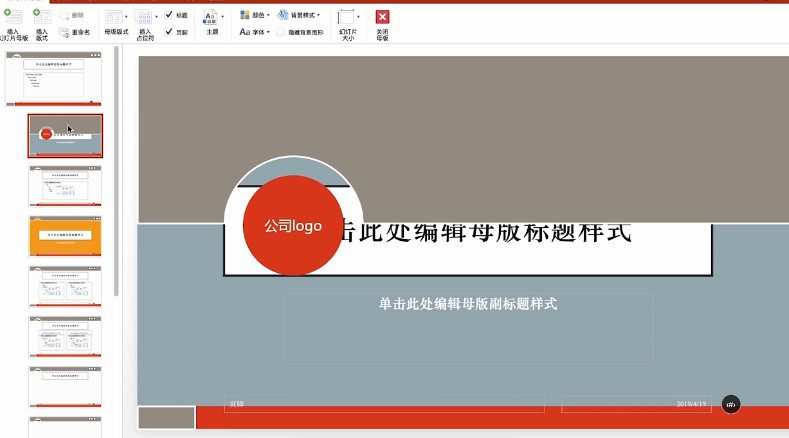Click master subtitle text 单击此处编辑母版副标题样式
The image size is (789, 438).
468,304
